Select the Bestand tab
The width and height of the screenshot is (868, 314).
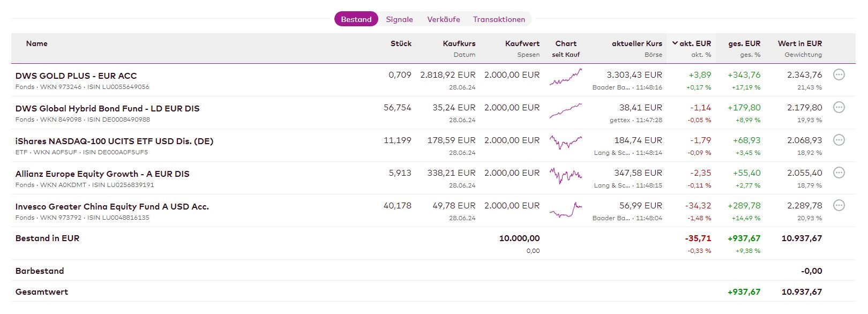[x=356, y=19]
